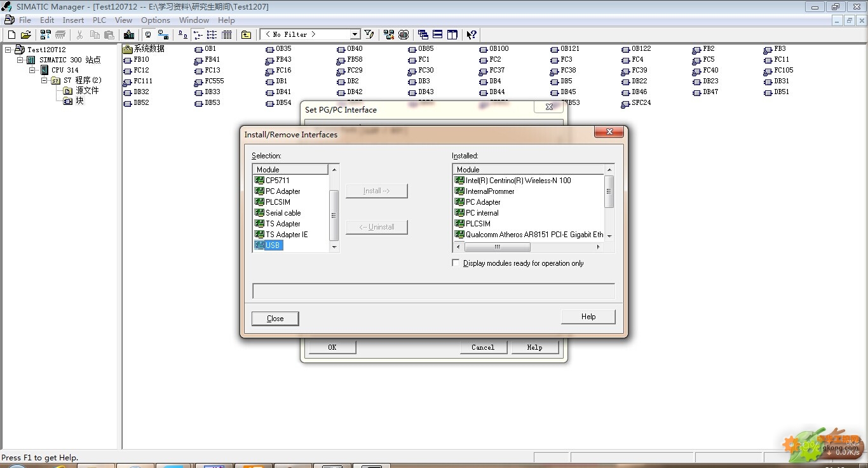Click Installed list scroll-up arrow
The height and width of the screenshot is (468, 868).
coord(609,169)
